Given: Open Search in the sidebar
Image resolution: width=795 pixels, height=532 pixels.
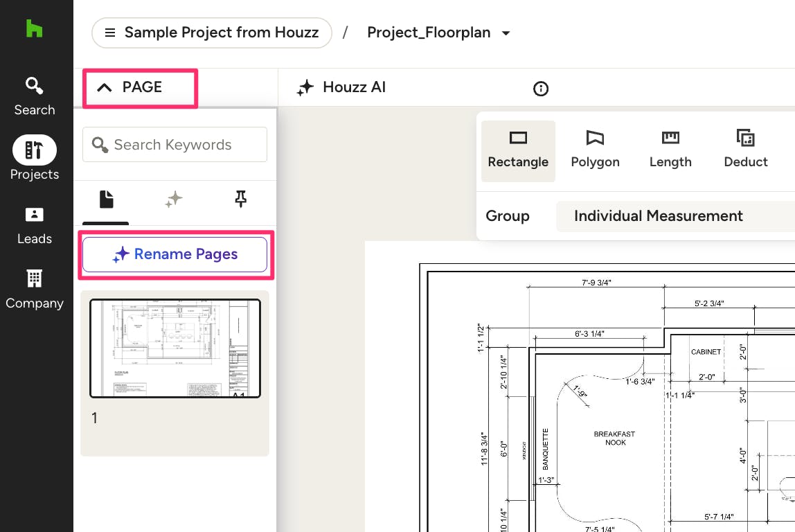Looking at the screenshot, I should (35, 96).
